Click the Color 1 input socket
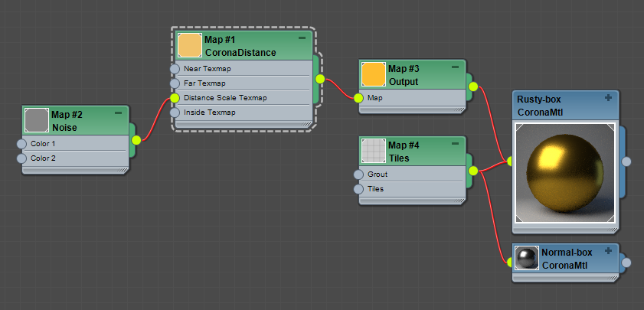This screenshot has width=644, height=310. tap(21, 144)
